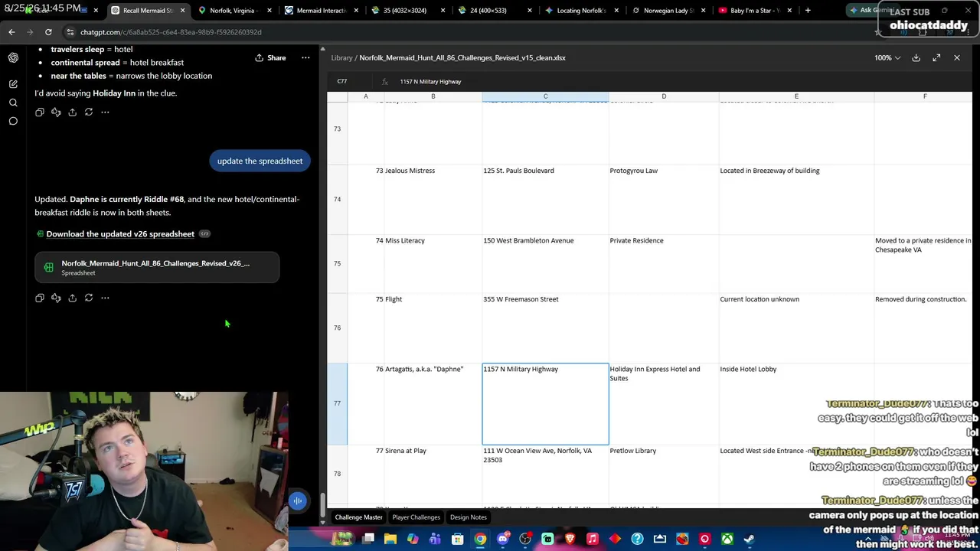This screenshot has width=980, height=551.
Task: Open more actions under the v26 spreadsheet card
Action: pyautogui.click(x=105, y=298)
